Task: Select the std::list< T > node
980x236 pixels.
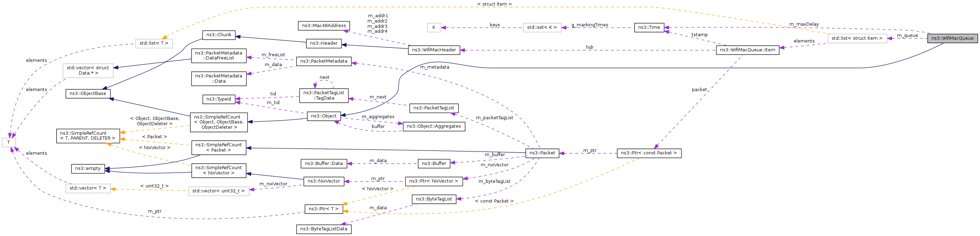Action: (x=154, y=44)
